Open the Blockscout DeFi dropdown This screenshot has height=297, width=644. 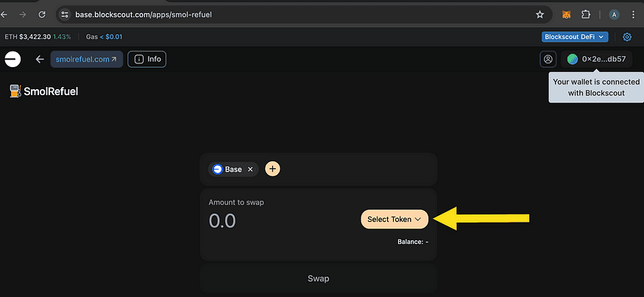point(575,37)
